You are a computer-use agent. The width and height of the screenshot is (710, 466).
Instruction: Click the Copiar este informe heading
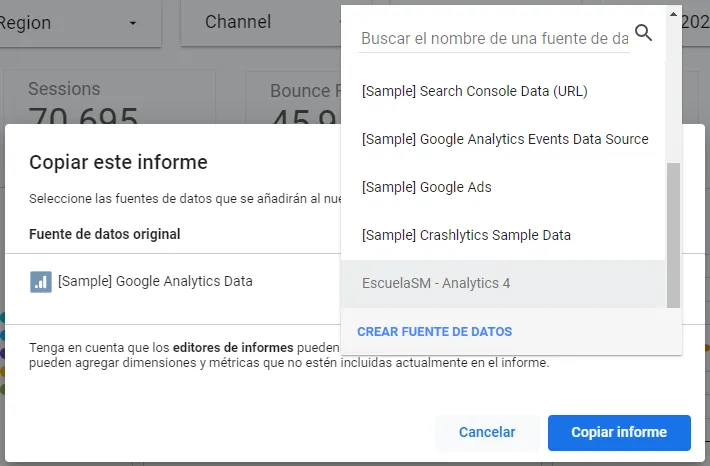(118, 162)
